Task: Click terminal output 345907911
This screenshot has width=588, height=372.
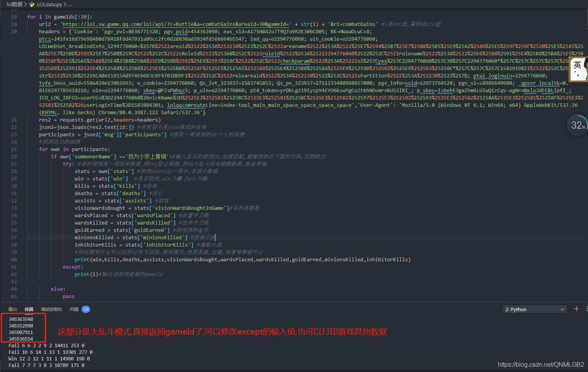Action: pyautogui.click(x=21, y=332)
